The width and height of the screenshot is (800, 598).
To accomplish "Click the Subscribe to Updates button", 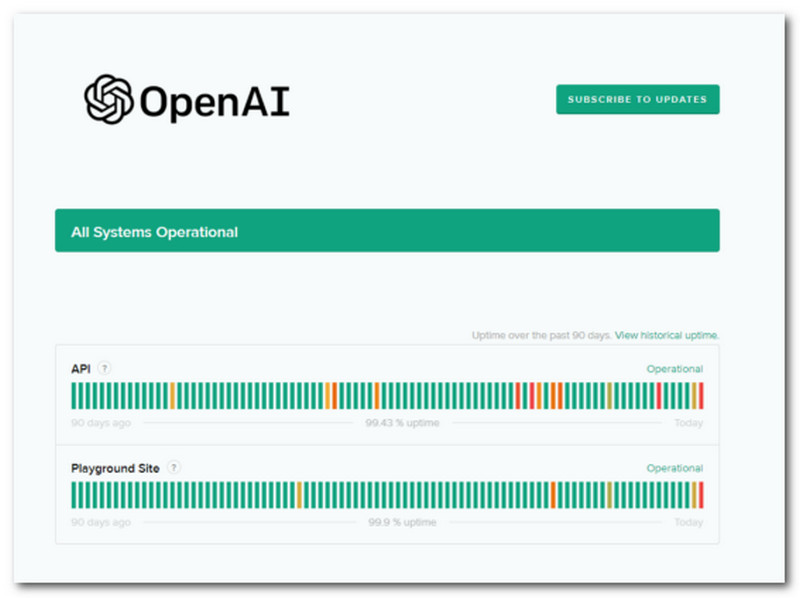I will [x=637, y=99].
